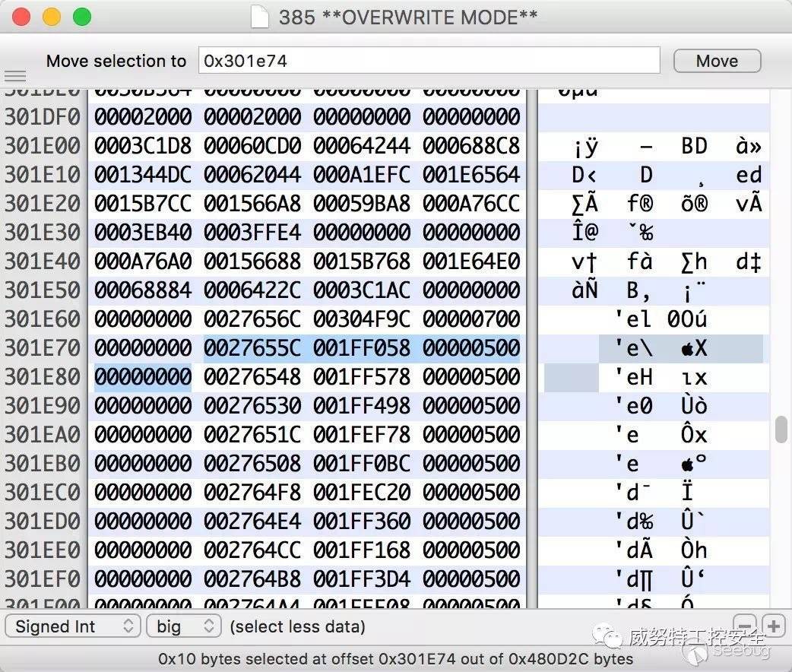This screenshot has height=672, width=792.
Task: Click the document proxy icon in the title bar
Action: point(260,17)
